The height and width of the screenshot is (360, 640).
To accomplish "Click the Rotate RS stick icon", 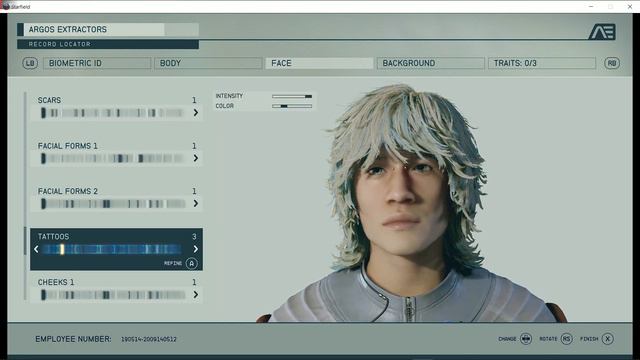I will click(x=567, y=339).
